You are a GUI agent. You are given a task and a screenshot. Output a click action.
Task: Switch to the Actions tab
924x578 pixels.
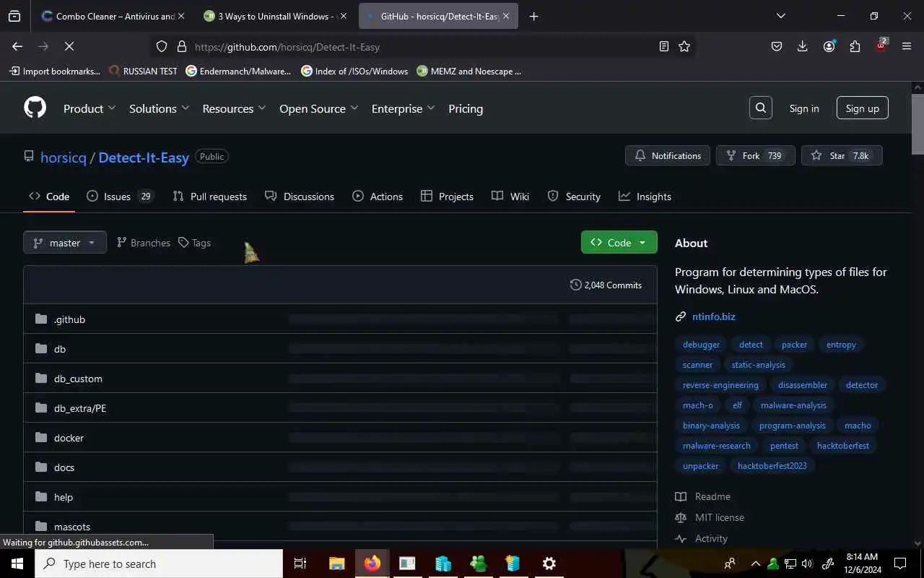(x=378, y=197)
